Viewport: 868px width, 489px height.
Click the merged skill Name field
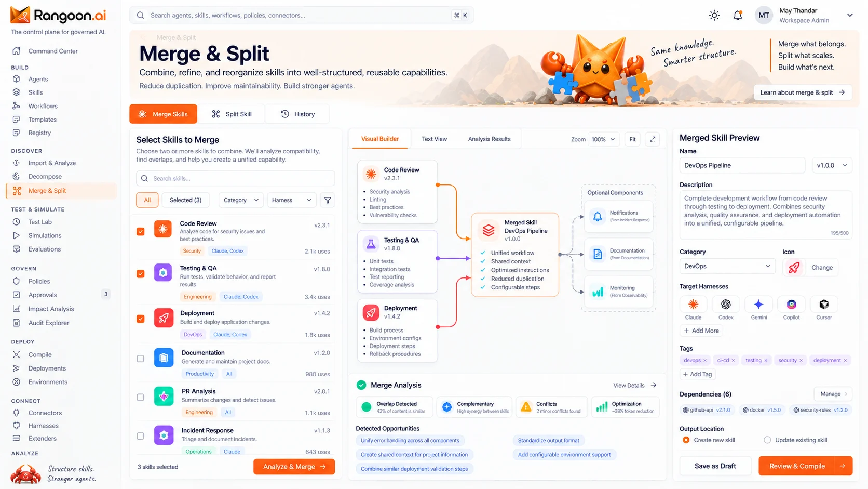tap(742, 165)
